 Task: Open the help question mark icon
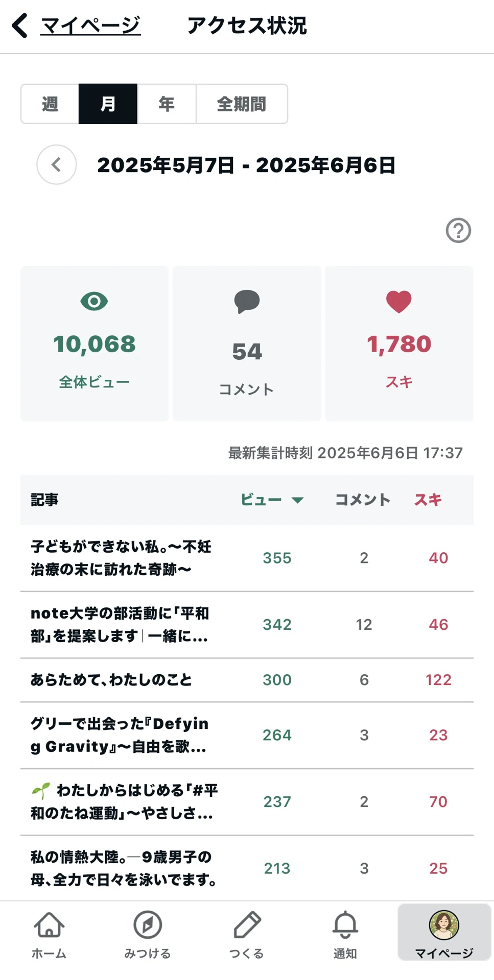pos(458,230)
